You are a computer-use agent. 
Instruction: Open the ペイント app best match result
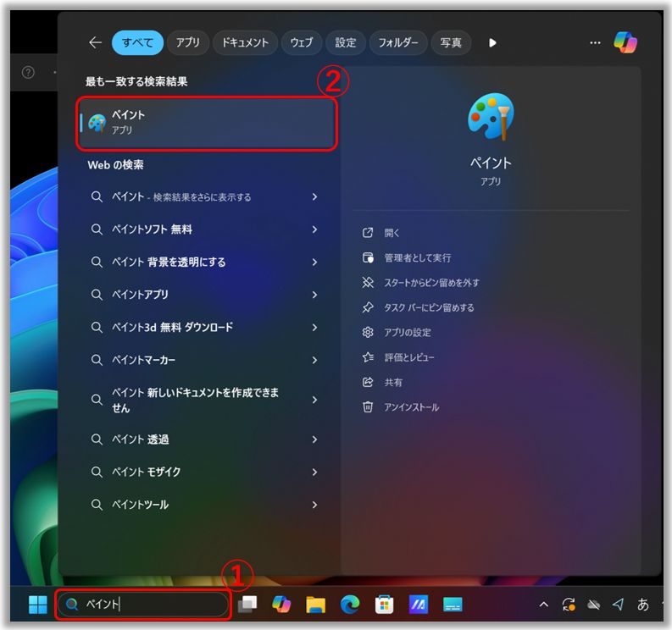pyautogui.click(x=207, y=123)
